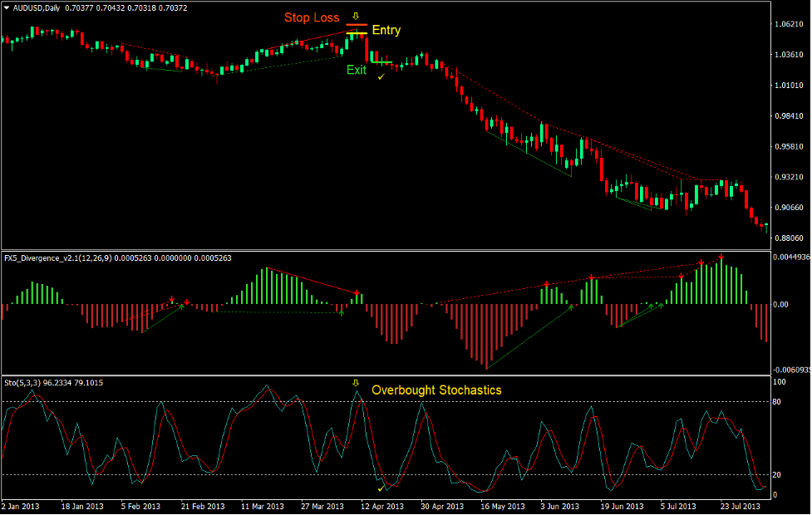This screenshot has width=812, height=515.
Task: Click the Overbought Stochastics annotation
Action: pyautogui.click(x=436, y=390)
